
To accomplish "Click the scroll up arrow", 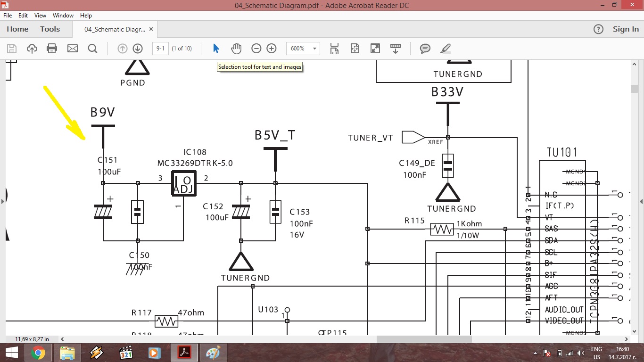I will 635,63.
